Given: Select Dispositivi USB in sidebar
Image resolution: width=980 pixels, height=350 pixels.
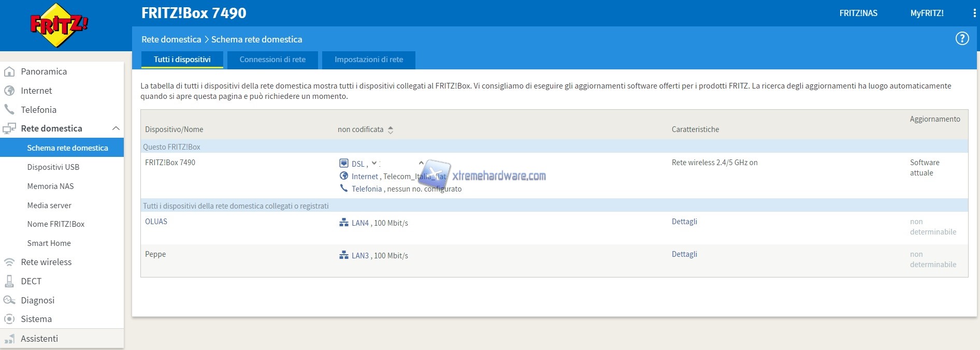Looking at the screenshot, I should click(53, 167).
